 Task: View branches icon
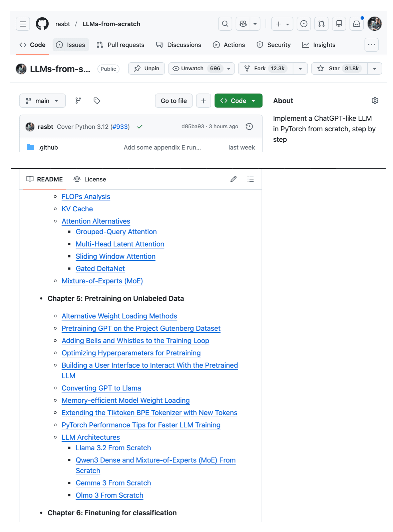[78, 101]
